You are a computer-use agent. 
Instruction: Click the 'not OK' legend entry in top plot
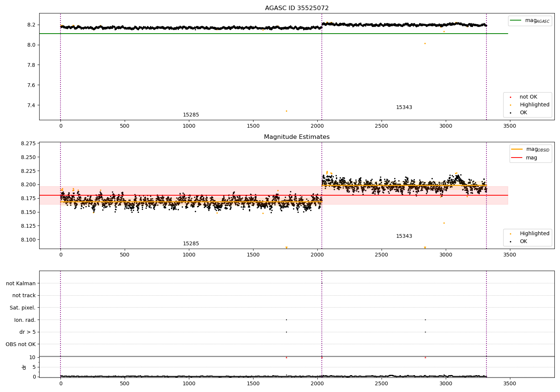click(524, 97)
